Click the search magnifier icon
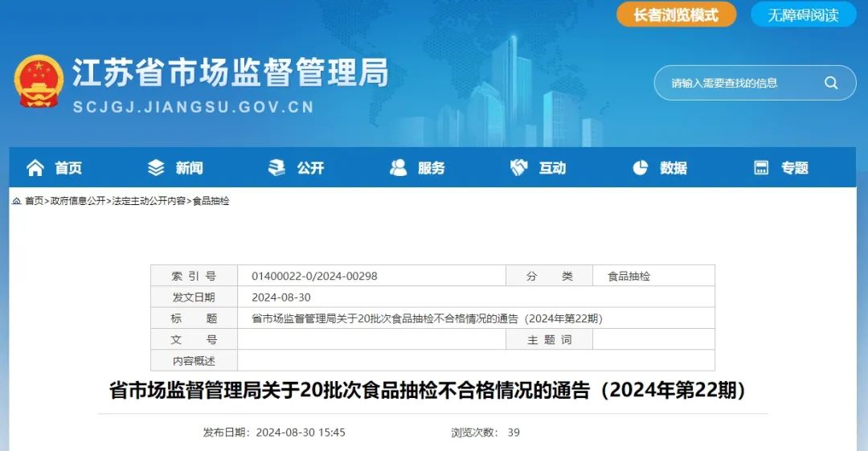The image size is (868, 451). coord(831,83)
